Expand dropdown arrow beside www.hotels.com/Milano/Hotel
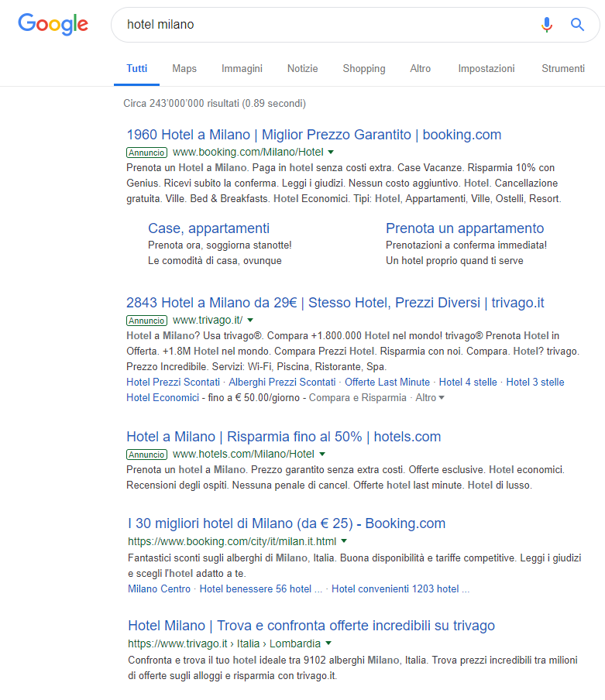 (322, 455)
